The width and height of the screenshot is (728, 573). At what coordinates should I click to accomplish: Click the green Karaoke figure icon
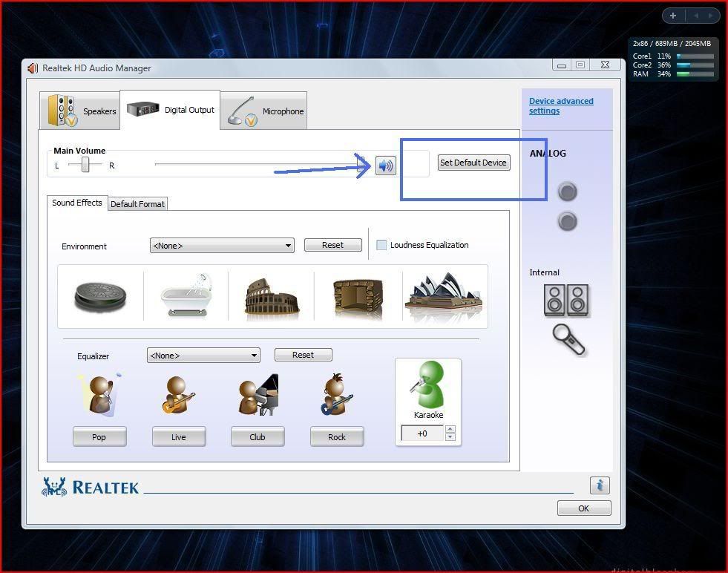[427, 384]
